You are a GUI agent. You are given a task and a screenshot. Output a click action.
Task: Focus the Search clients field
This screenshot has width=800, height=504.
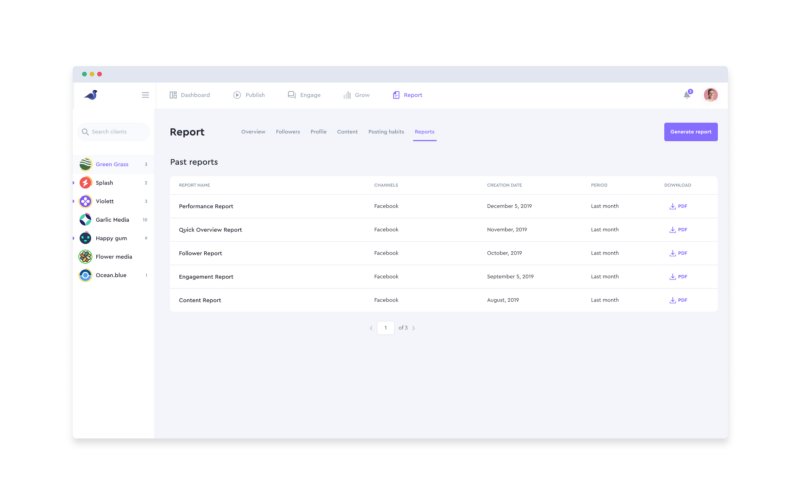coord(114,132)
